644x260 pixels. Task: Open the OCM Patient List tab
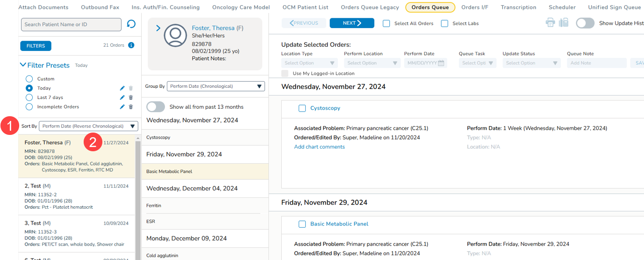click(305, 7)
